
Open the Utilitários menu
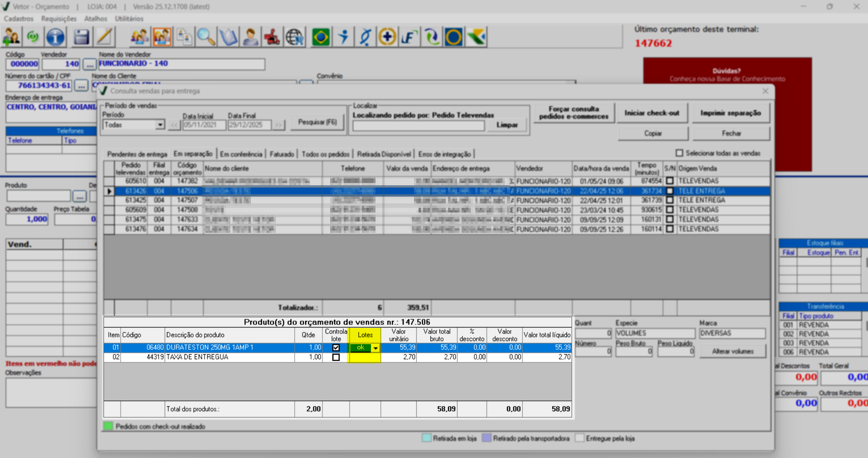pos(129,19)
